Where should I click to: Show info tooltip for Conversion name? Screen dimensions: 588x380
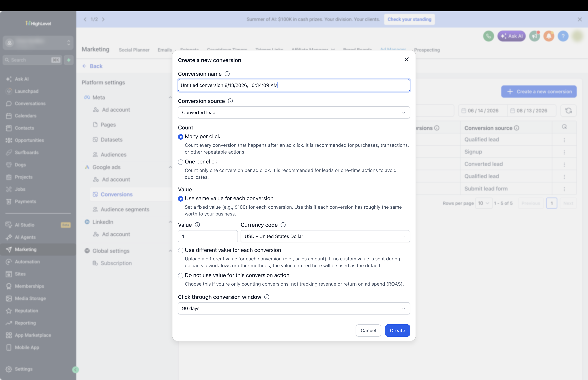coord(227,74)
